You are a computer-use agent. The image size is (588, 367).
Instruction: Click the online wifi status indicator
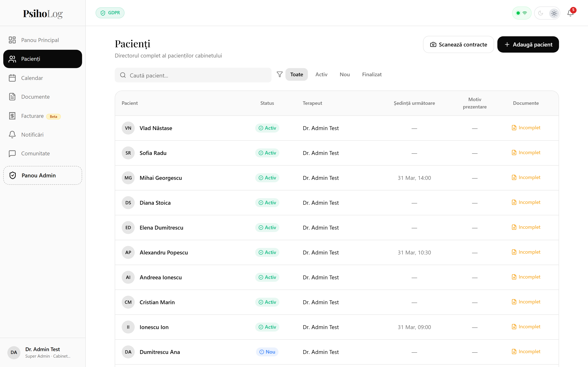tap(521, 13)
